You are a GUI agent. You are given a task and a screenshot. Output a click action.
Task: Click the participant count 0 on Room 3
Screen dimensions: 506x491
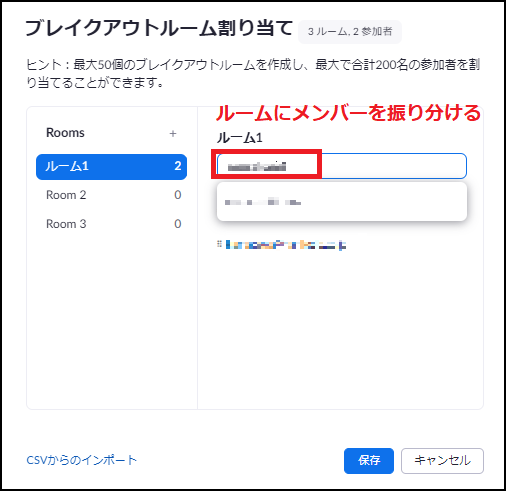(178, 224)
